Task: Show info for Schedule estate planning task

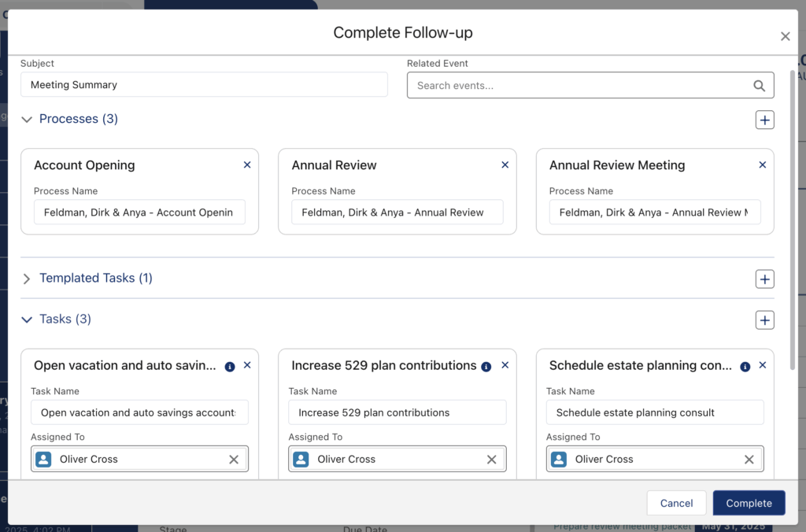Action: pyautogui.click(x=745, y=367)
